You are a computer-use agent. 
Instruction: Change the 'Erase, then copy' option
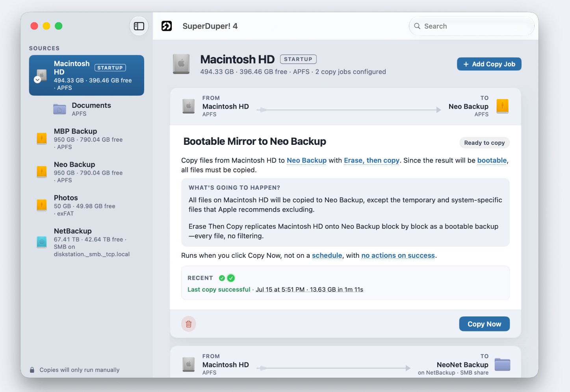(371, 160)
